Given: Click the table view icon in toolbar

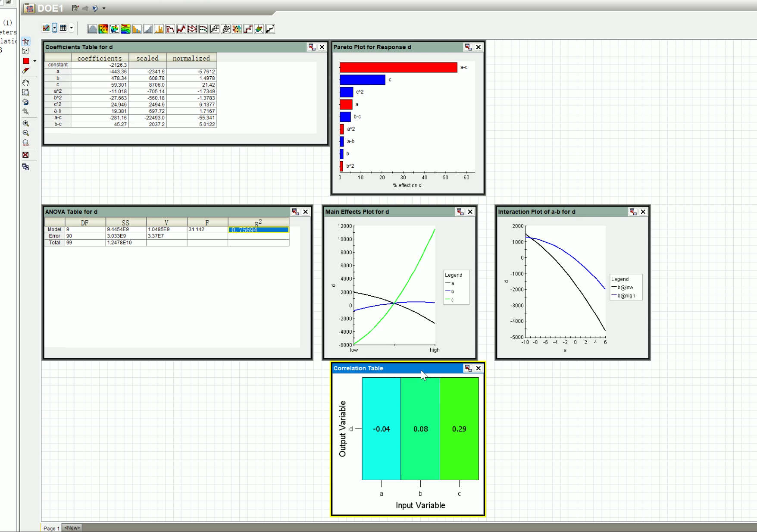Looking at the screenshot, I should (x=63, y=28).
